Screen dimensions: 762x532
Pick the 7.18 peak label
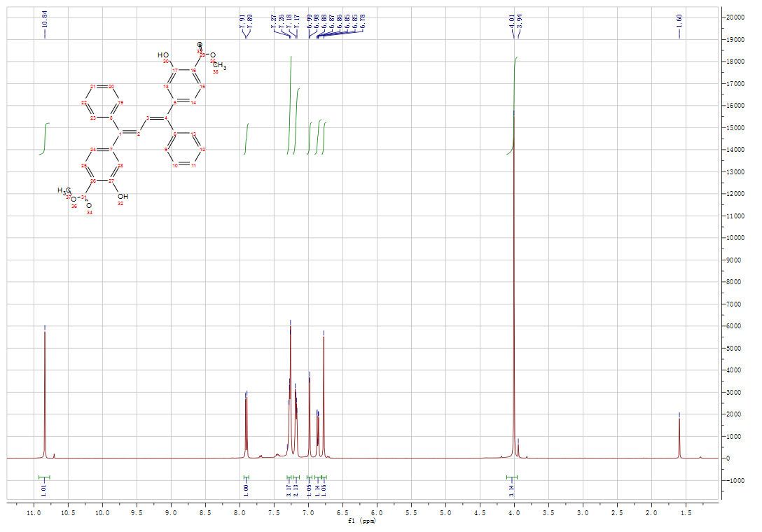tap(289, 22)
